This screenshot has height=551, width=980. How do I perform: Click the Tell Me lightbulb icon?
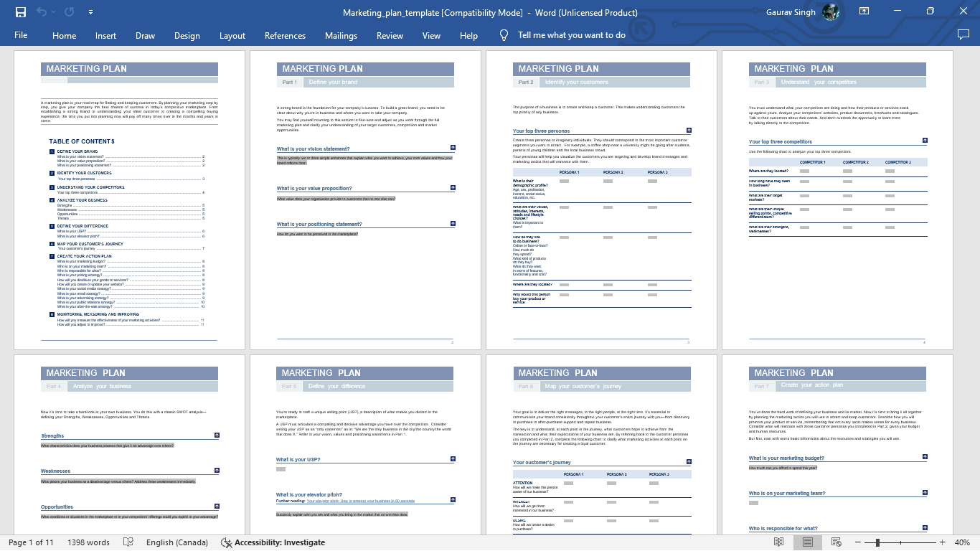pos(503,34)
